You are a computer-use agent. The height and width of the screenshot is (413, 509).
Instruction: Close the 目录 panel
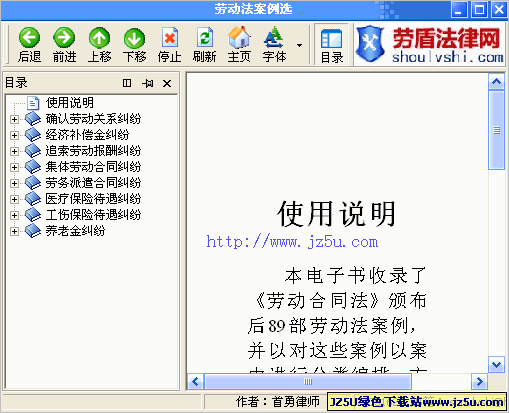point(167,83)
